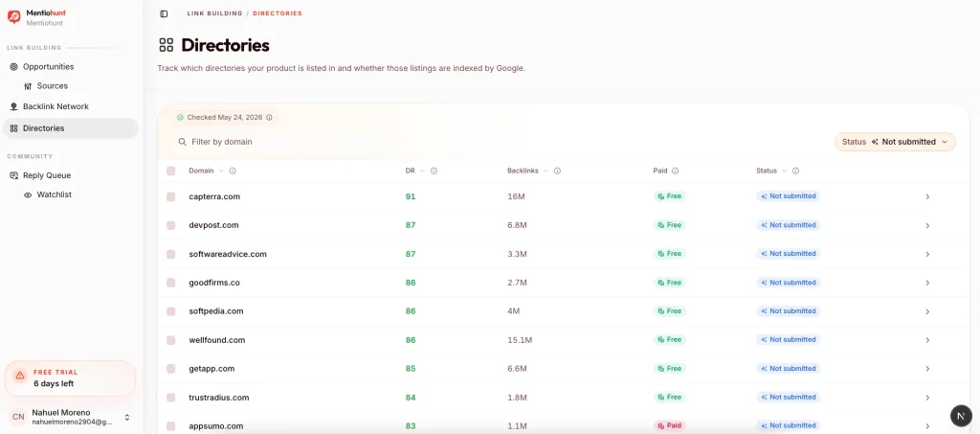Click the round N avatar button
This screenshot has height=434, width=980.
pos(961,416)
